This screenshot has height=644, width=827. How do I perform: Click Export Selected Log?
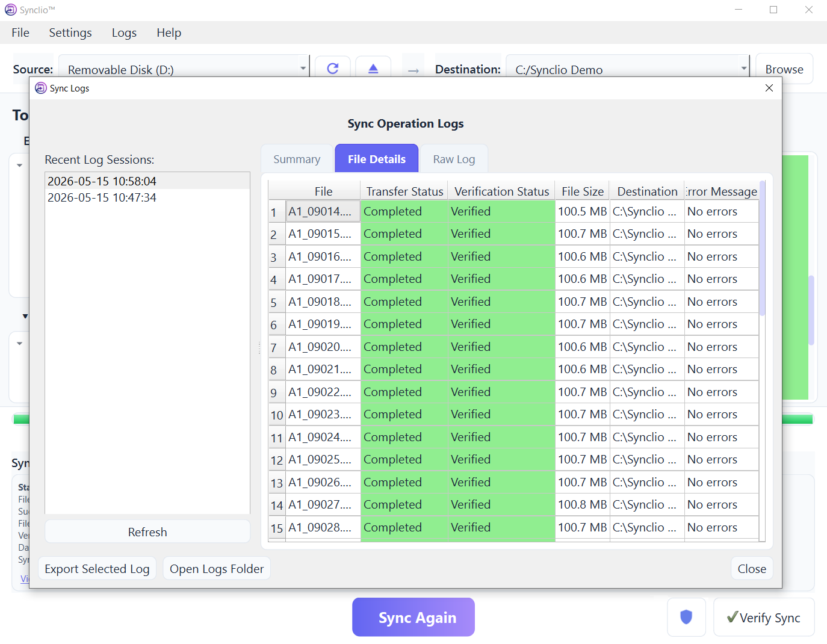pos(97,569)
